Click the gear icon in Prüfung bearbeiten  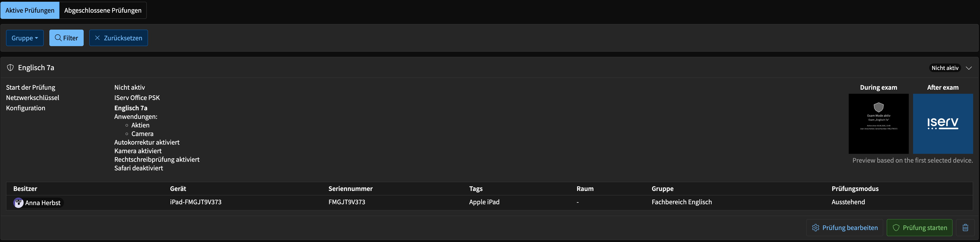(x=816, y=228)
